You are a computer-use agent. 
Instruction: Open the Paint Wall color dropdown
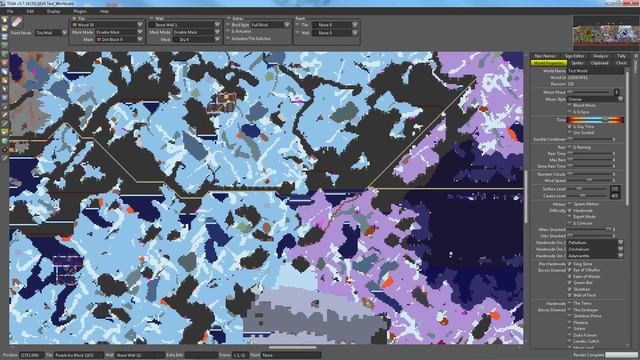pos(335,33)
